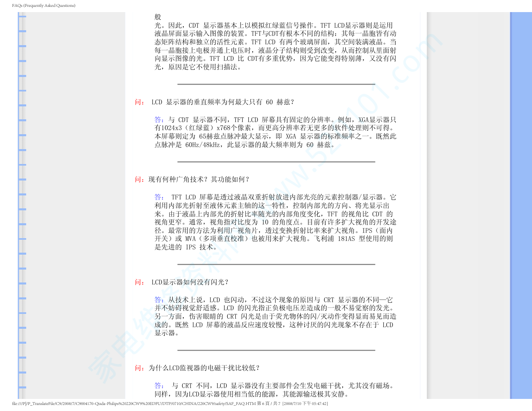Click the line starting "点脉冲是 60Hz/48kHz"

coord(245,145)
